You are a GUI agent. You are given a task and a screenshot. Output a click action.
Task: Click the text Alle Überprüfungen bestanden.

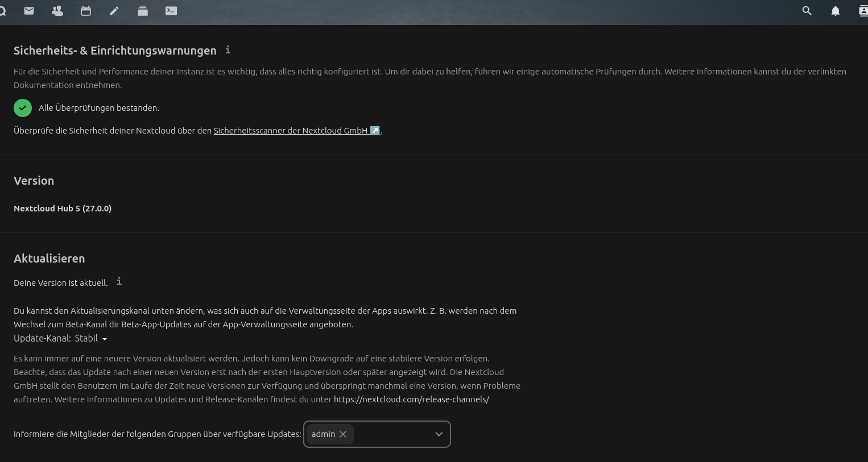99,108
